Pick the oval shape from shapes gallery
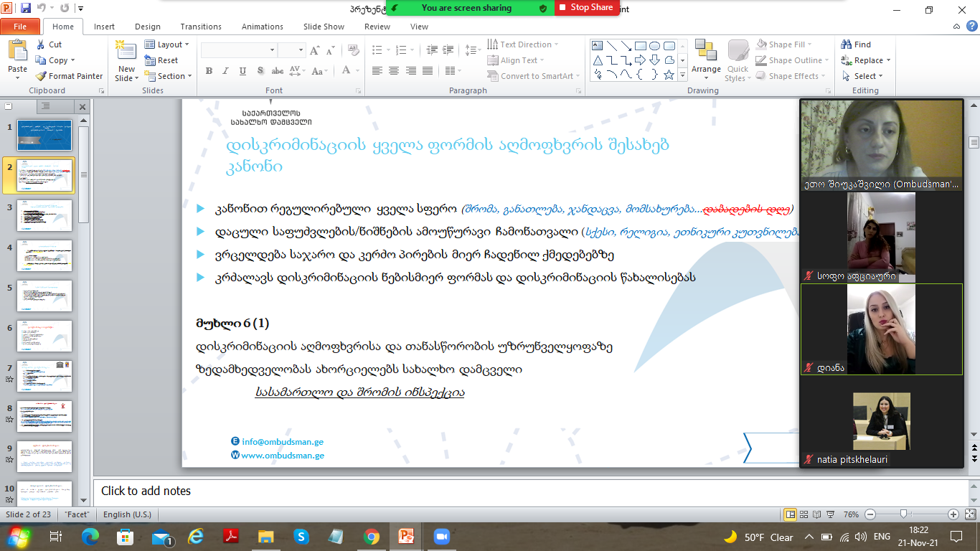This screenshot has width=980, height=551. [669, 45]
